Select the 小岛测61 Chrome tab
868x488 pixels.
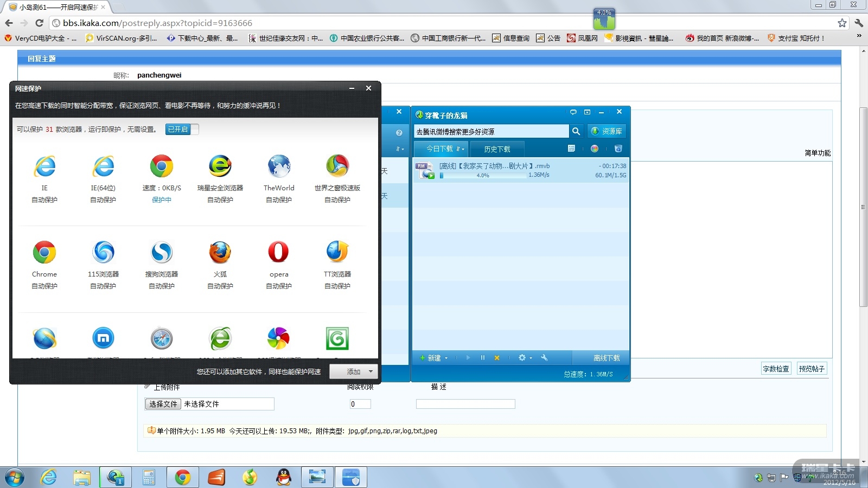[x=57, y=7]
